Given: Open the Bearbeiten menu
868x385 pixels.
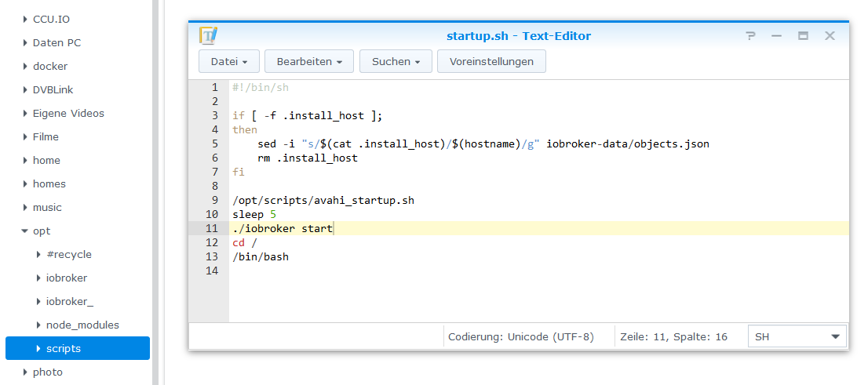Looking at the screenshot, I should pos(309,61).
